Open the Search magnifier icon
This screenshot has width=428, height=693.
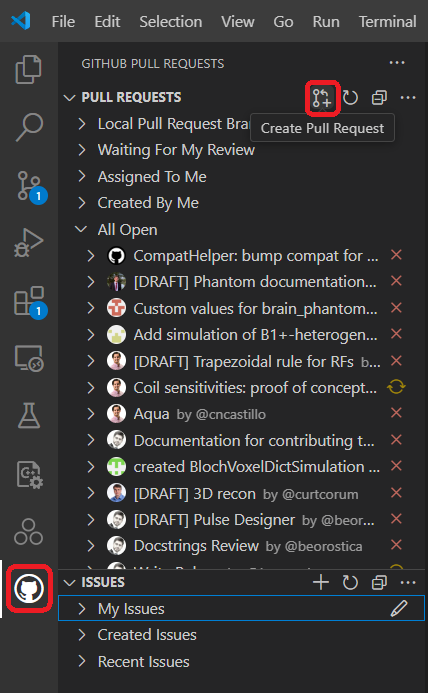29,127
